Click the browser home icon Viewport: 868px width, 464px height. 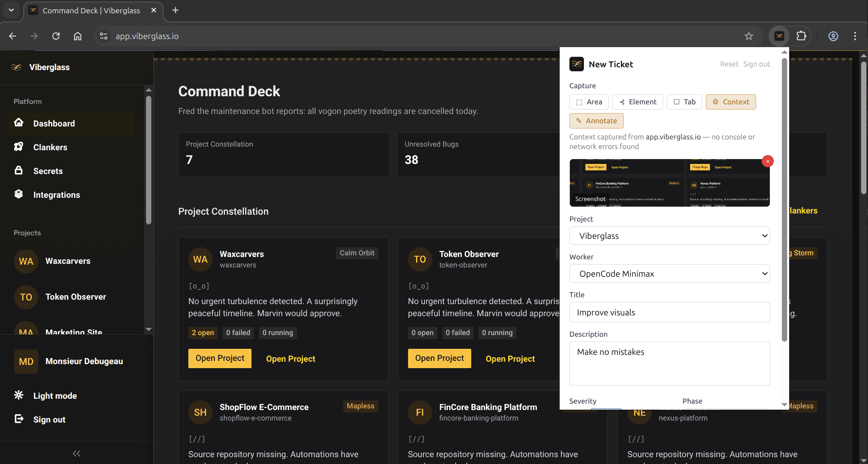pos(78,36)
